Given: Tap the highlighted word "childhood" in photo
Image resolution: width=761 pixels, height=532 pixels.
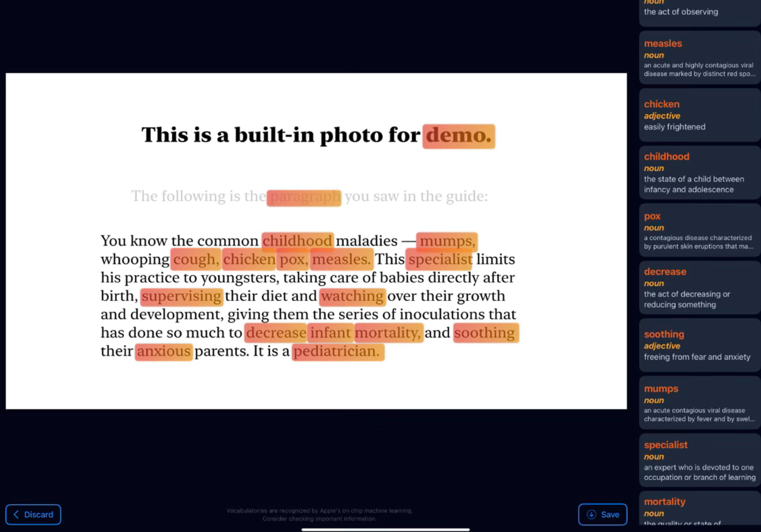Looking at the screenshot, I should click(297, 241).
